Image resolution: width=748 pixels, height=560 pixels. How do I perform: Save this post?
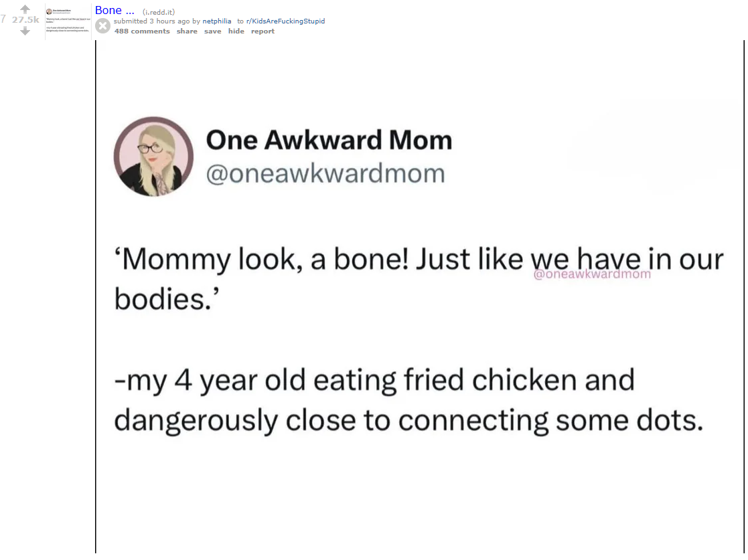click(x=212, y=31)
